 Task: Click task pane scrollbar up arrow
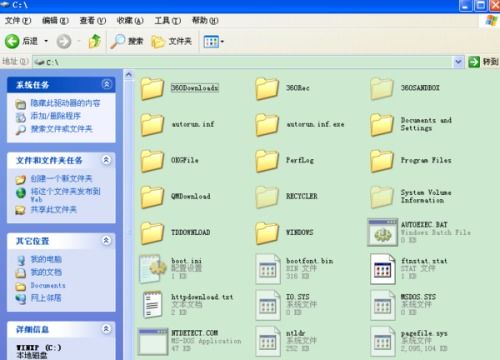pyautogui.click(x=129, y=75)
